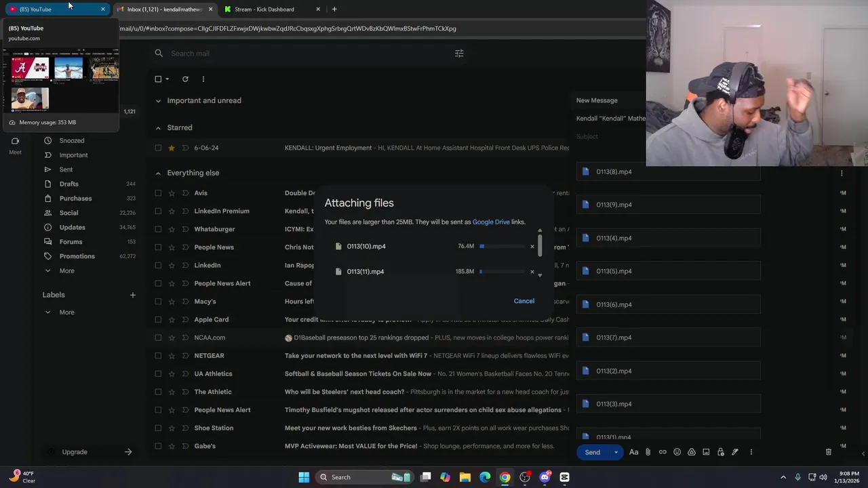Select the Shoe Station email checkbox
Image resolution: width=868 pixels, height=488 pixels.
coord(158,428)
